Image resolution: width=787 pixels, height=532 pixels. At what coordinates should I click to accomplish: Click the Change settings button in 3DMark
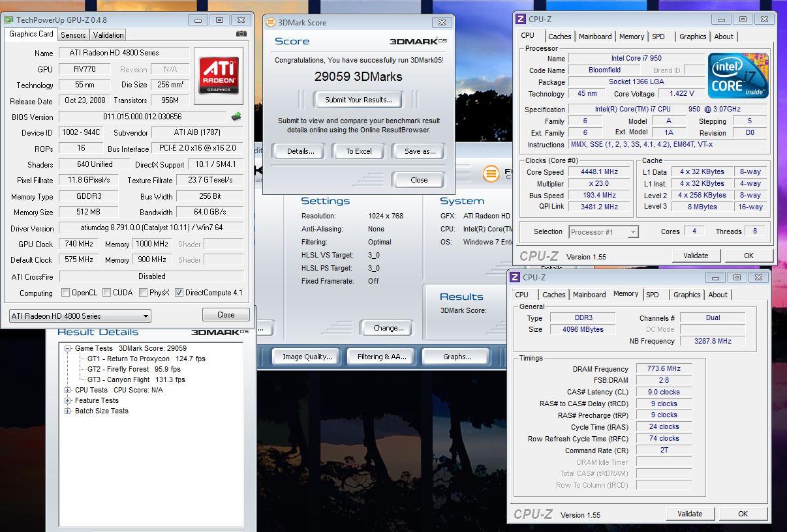tap(388, 328)
